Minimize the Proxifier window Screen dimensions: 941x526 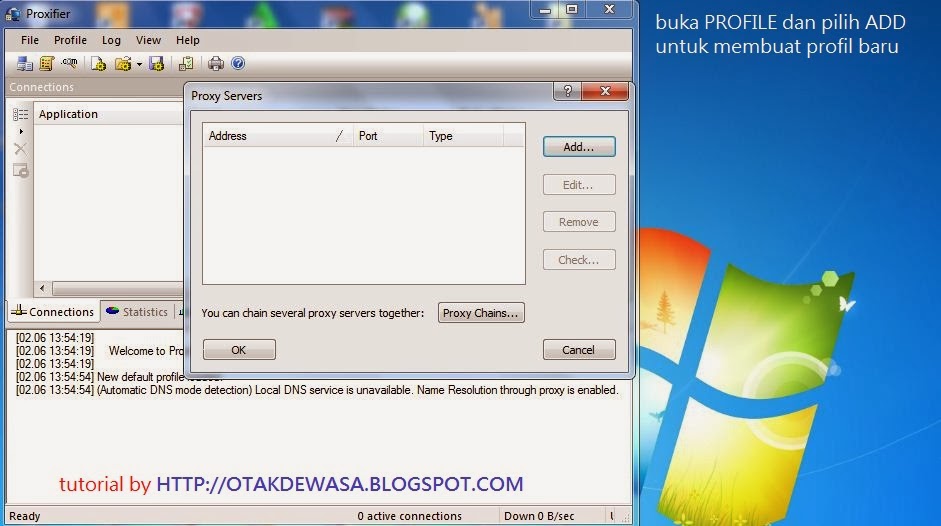545,10
